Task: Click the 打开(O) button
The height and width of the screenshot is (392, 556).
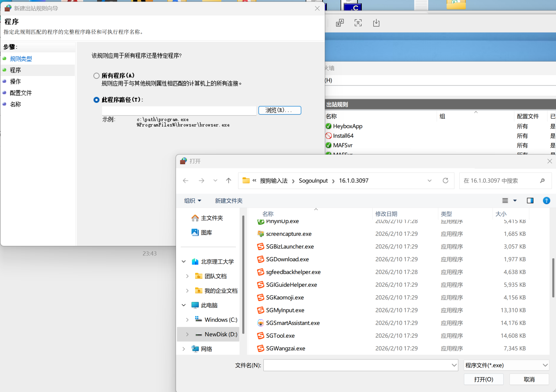Action: 483,379
